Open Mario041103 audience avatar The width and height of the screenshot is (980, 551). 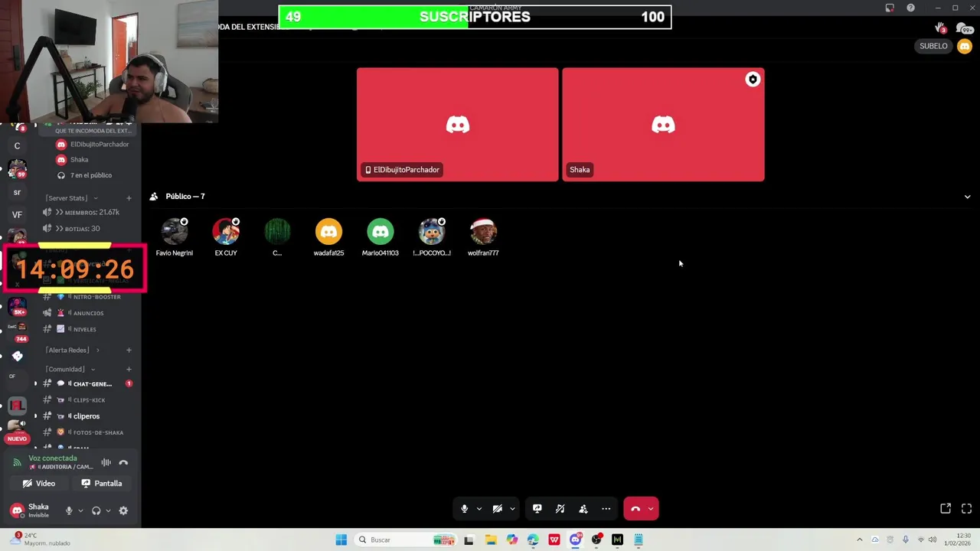coord(380,231)
